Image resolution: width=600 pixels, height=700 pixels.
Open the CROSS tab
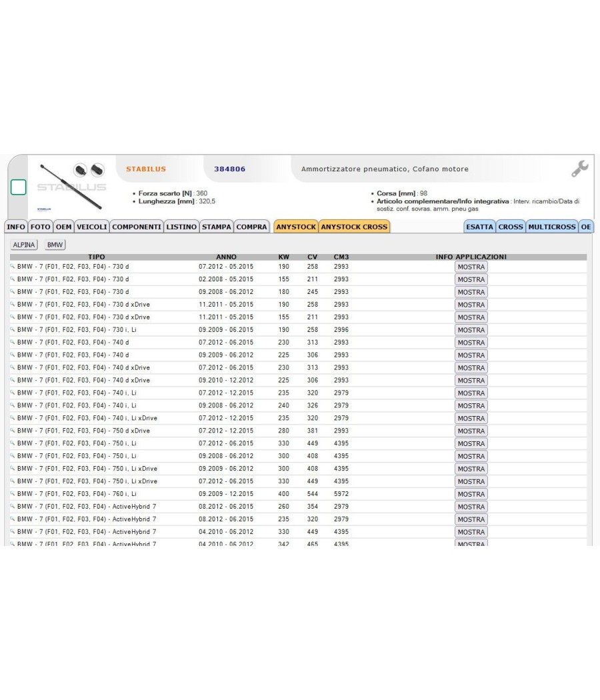pos(511,227)
